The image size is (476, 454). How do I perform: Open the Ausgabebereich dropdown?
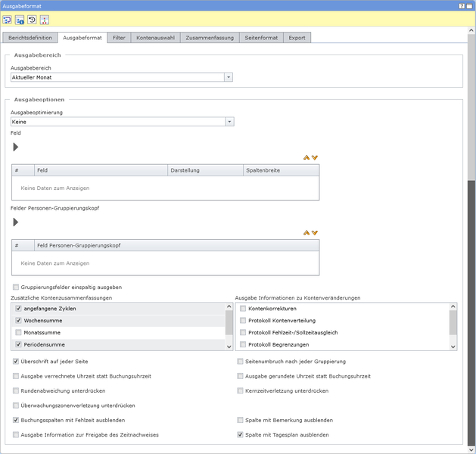click(229, 77)
